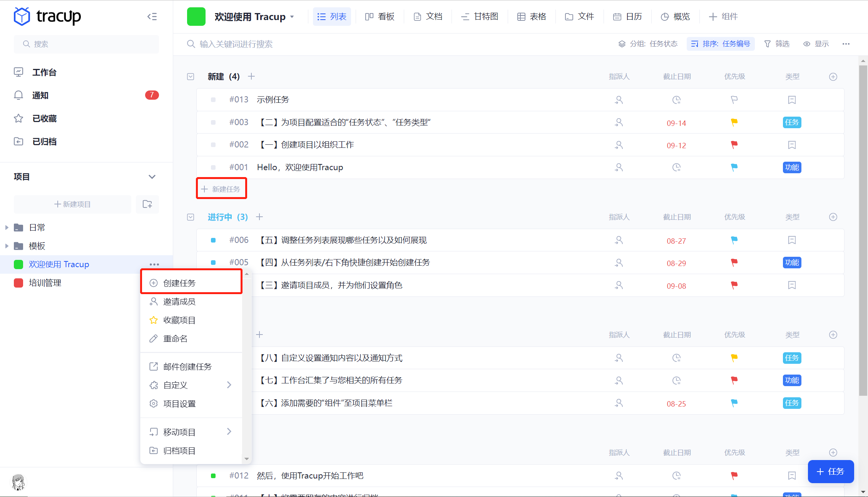Collapse the 项目 section chevron

click(x=152, y=177)
